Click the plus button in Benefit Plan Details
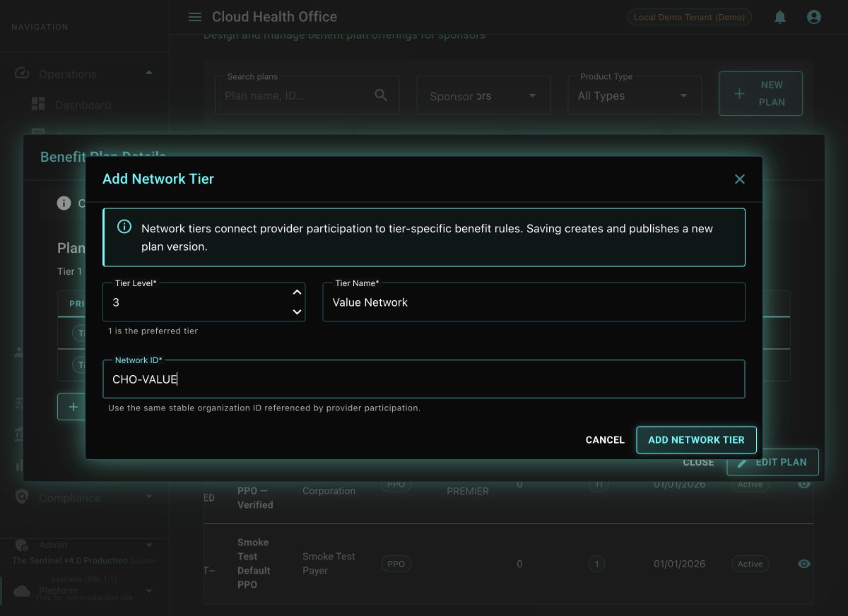Screen dimensions: 848x616 73,407
